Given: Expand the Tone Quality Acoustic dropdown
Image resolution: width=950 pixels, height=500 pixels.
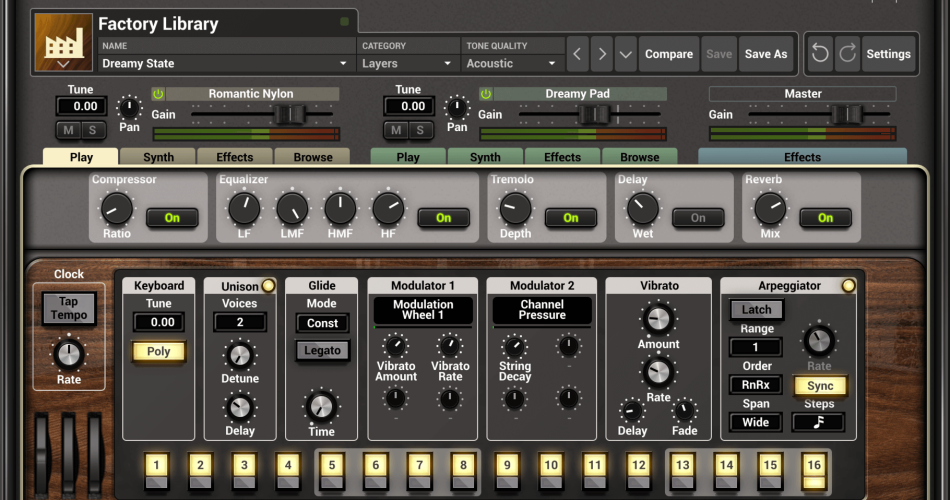Looking at the screenshot, I should click(511, 63).
